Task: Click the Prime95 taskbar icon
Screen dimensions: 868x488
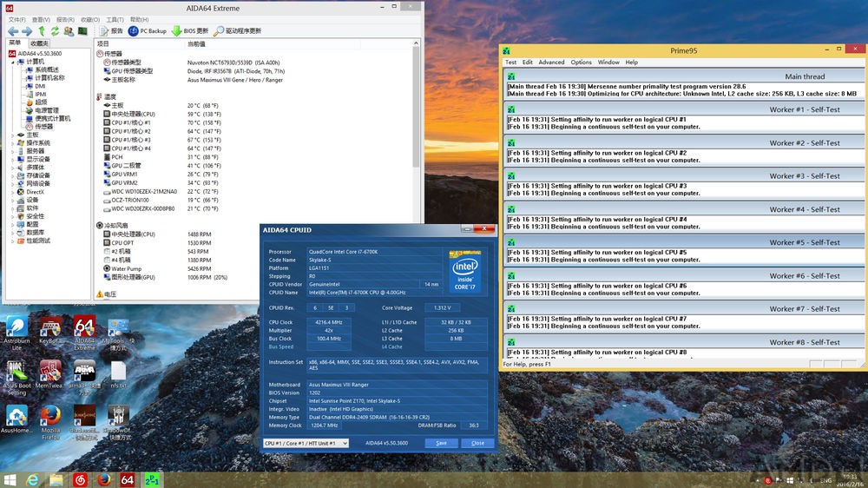Action: 152,479
